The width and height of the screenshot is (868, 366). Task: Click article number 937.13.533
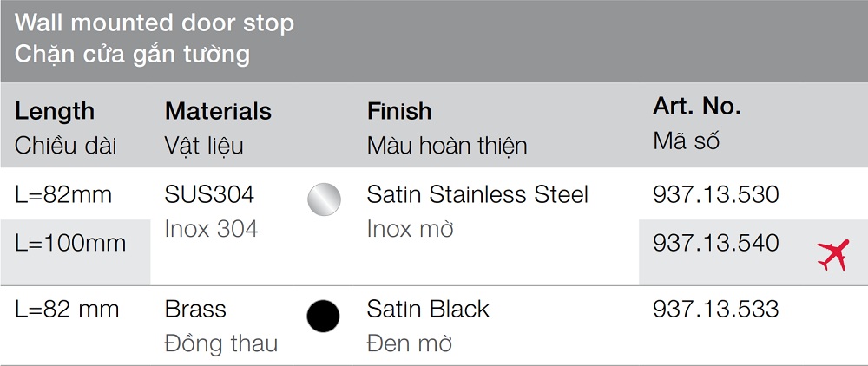pyautogui.click(x=715, y=309)
